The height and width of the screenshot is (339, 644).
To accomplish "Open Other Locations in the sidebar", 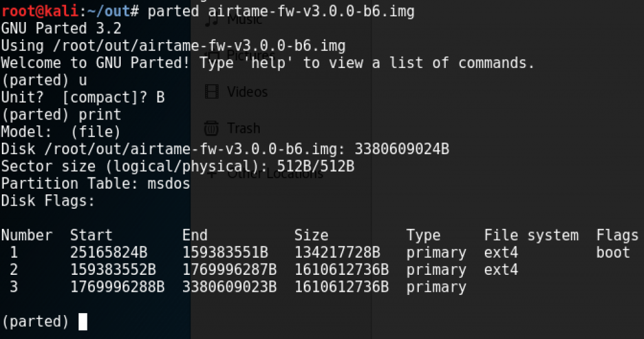I will pyautogui.click(x=275, y=174).
